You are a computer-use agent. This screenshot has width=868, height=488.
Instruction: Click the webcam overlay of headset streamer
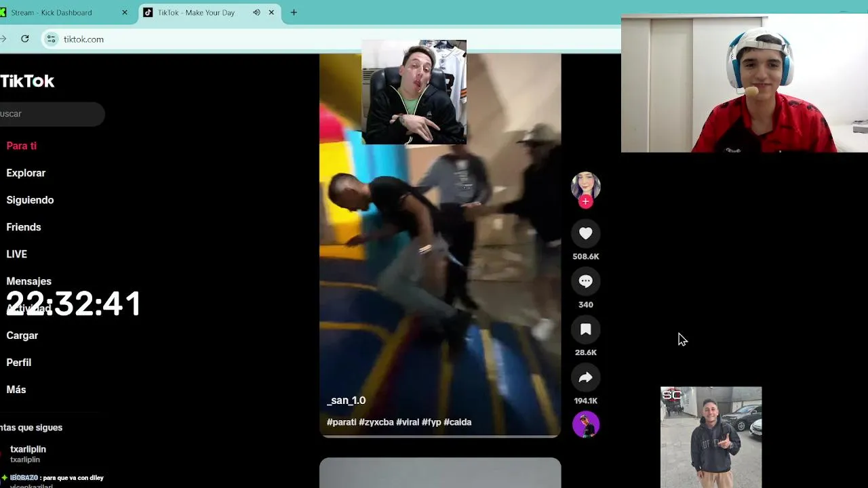coord(745,83)
